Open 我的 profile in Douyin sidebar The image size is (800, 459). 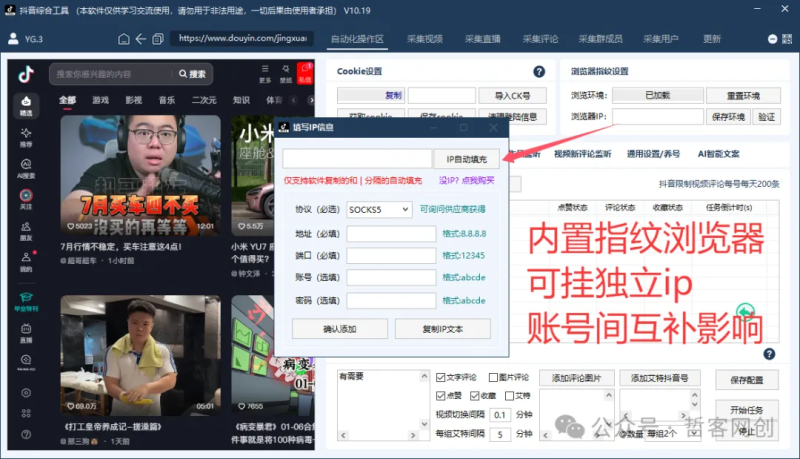pyautogui.click(x=26, y=262)
